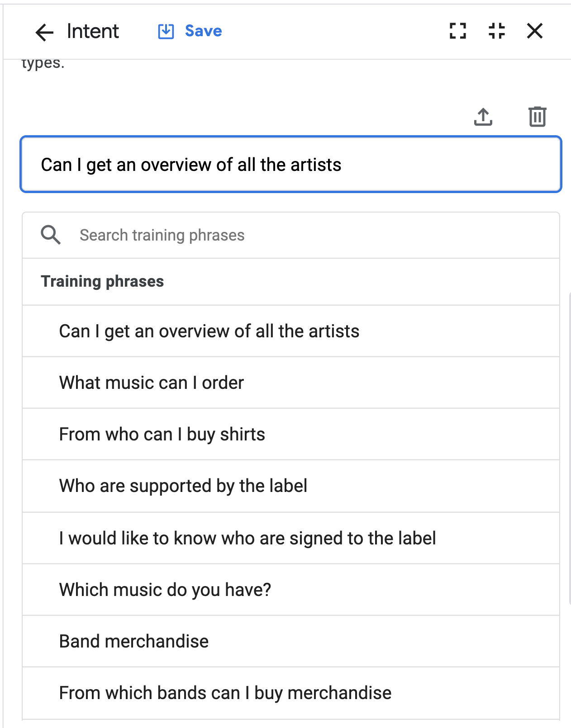Select 'From which bands can I buy merchandise'
The width and height of the screenshot is (571, 728).
225,693
